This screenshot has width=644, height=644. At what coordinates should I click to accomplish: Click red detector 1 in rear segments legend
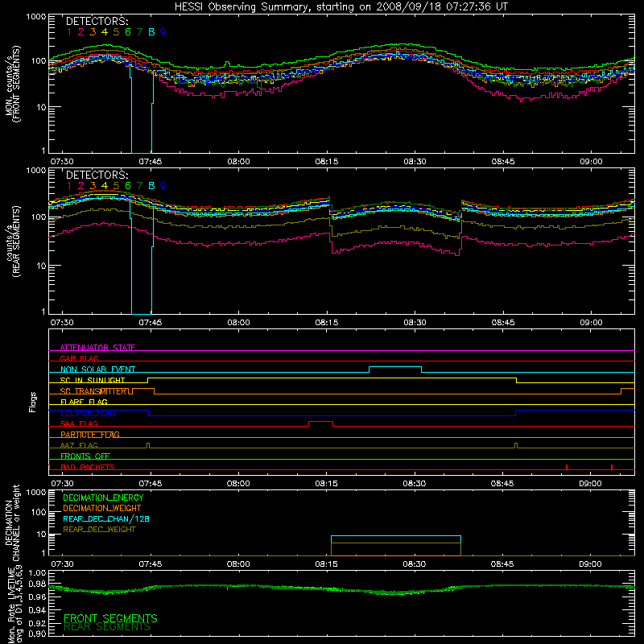pos(69,186)
